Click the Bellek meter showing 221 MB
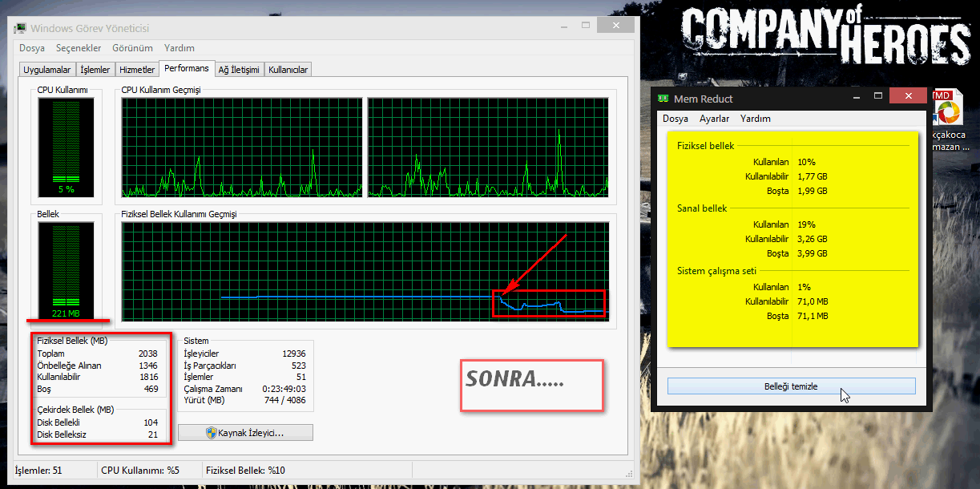The image size is (980, 489). tap(66, 271)
